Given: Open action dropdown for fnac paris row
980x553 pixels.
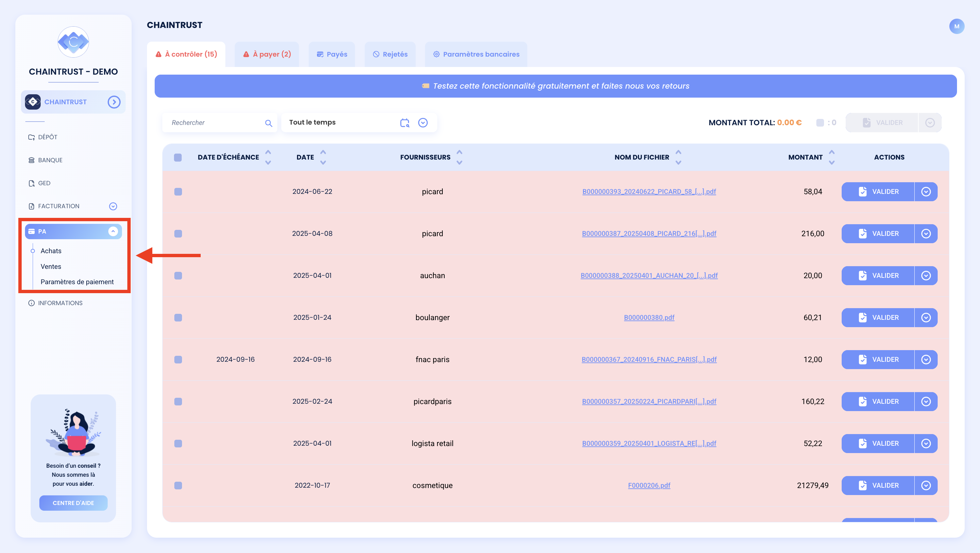Looking at the screenshot, I should click(926, 359).
